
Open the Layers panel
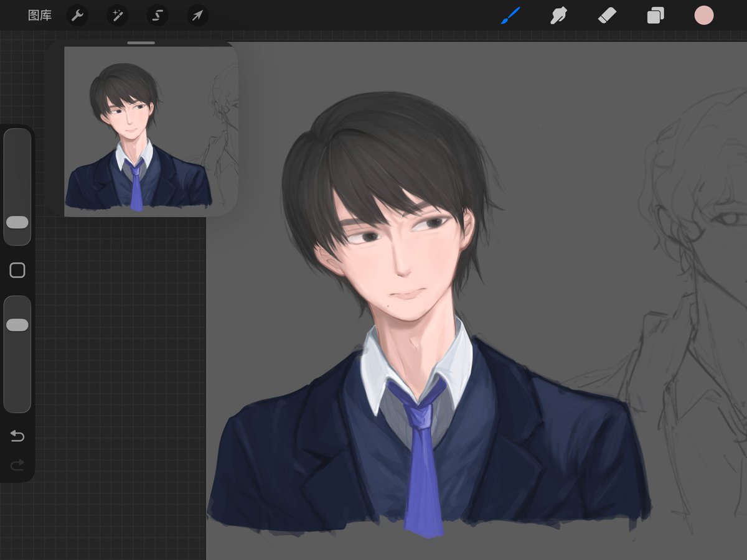pos(655,16)
